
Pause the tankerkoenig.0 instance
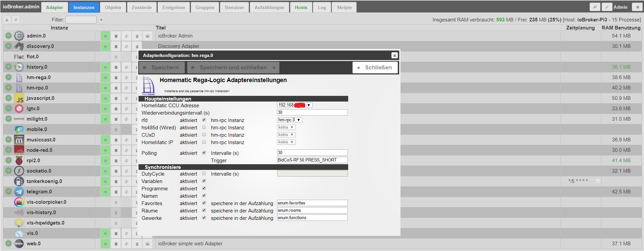(x=105, y=182)
